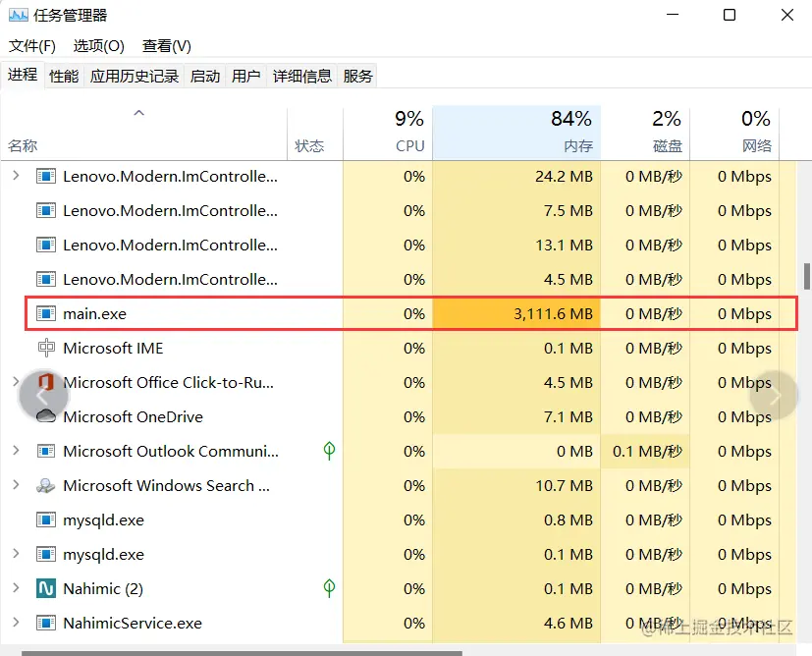
Task: Switch to the 应用历史记录 tab
Action: point(135,77)
